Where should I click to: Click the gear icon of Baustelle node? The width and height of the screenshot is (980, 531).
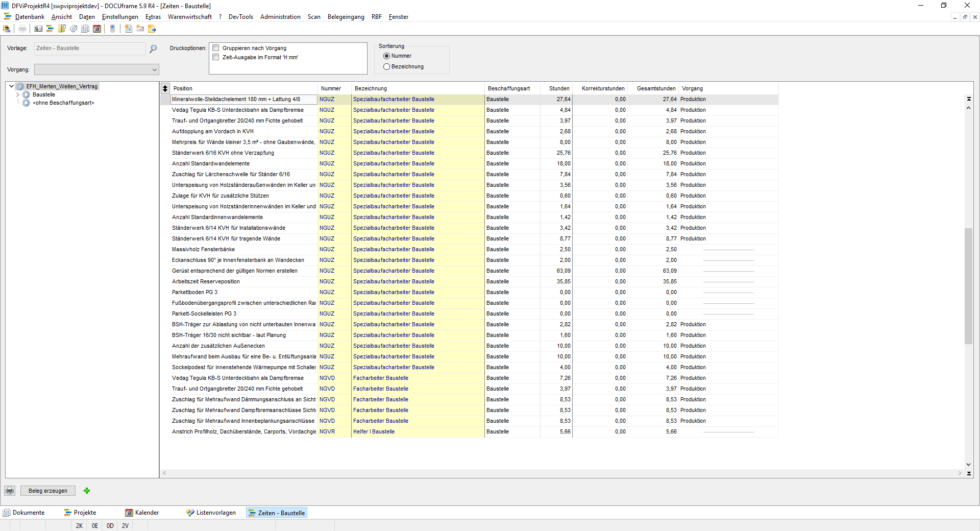(26, 94)
